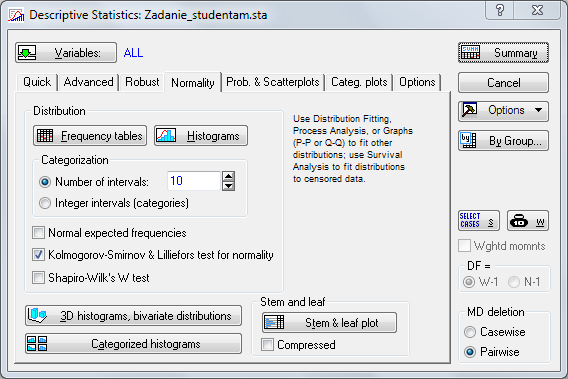The width and height of the screenshot is (568, 379).
Task: Enable Shapiro-Wilk's W test
Action: pos(39,278)
